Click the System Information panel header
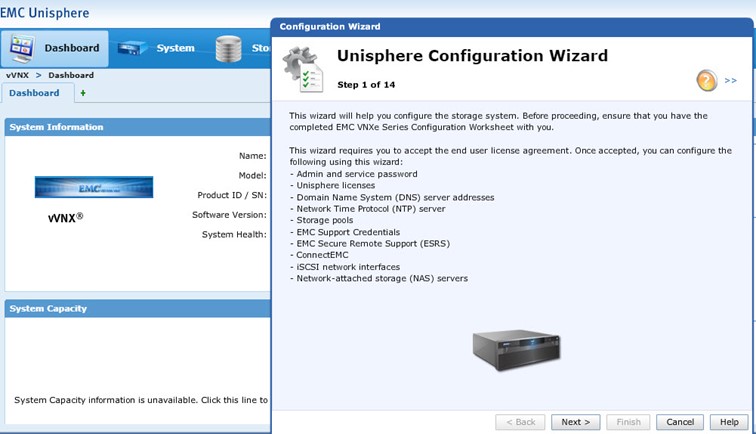The height and width of the screenshot is (434, 756). (137, 127)
